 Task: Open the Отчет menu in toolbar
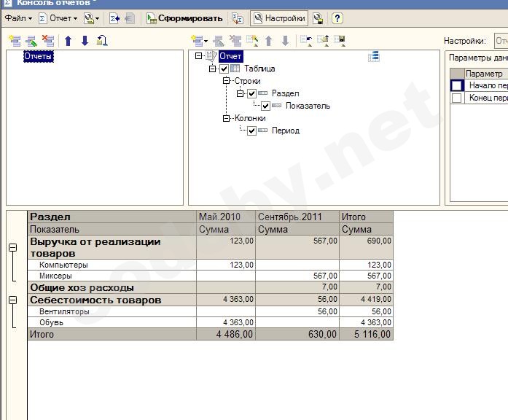[58, 18]
